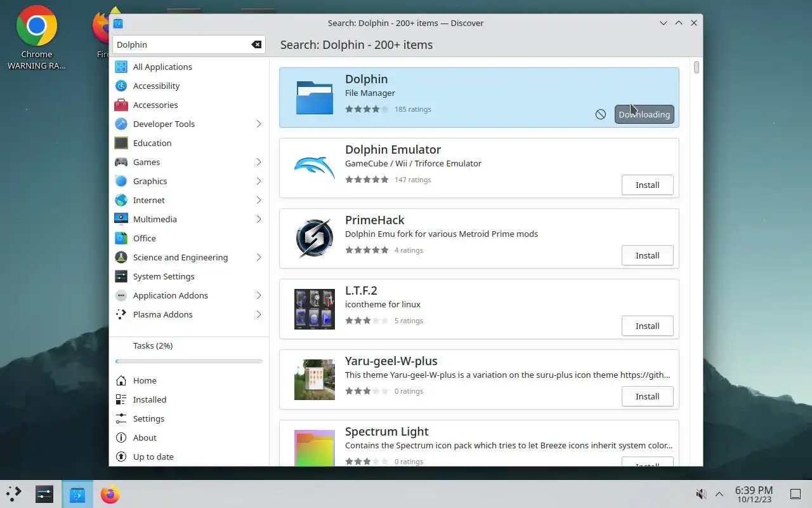Open the Yaru-geel-W-plus thumbnail
Viewport: 812px width, 508px height.
315,379
